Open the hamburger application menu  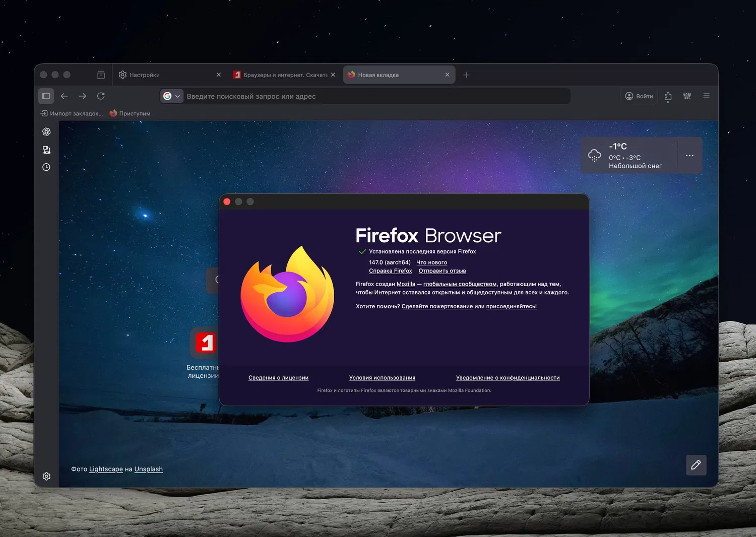tap(706, 96)
